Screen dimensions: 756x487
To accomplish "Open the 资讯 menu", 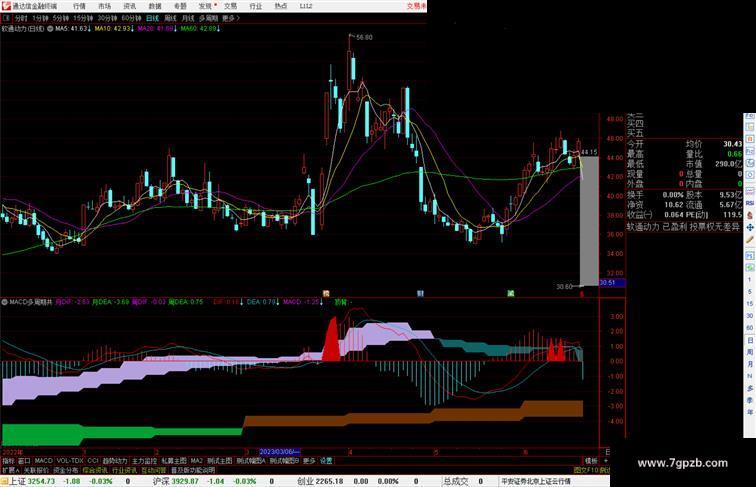I will click(x=129, y=6).
